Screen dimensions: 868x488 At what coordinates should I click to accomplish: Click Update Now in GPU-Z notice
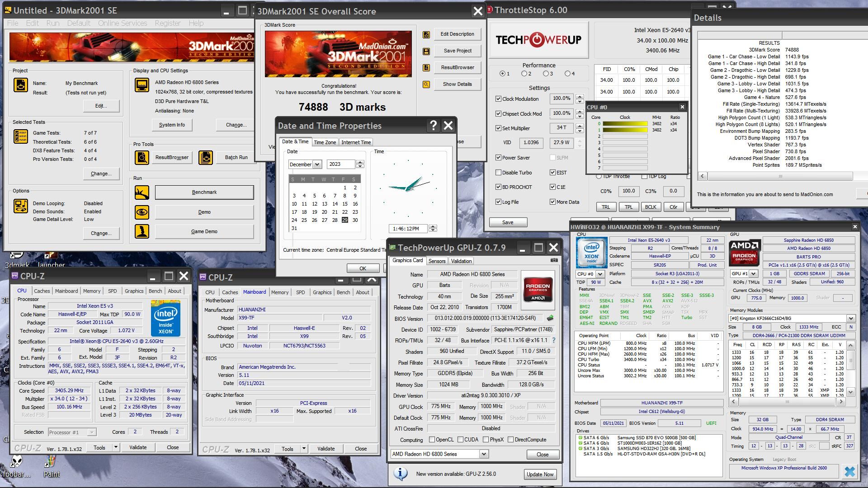(x=540, y=474)
